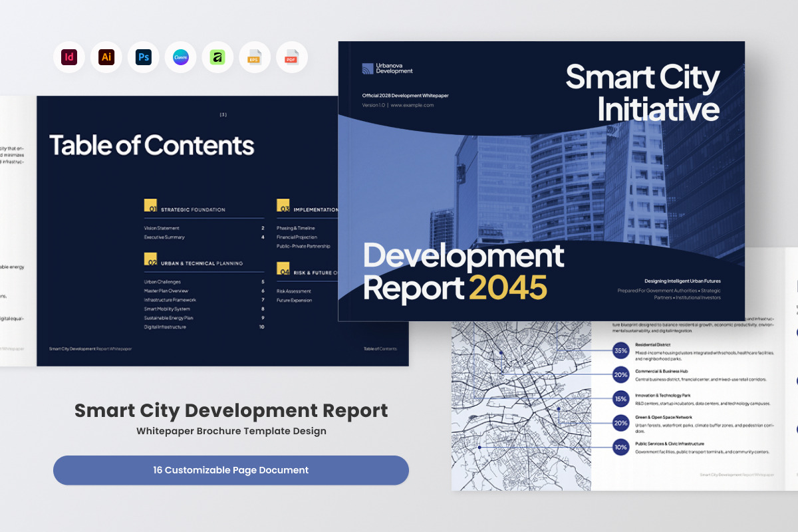Select the green Affinity icon
The width and height of the screenshot is (798, 532).
tap(217, 57)
